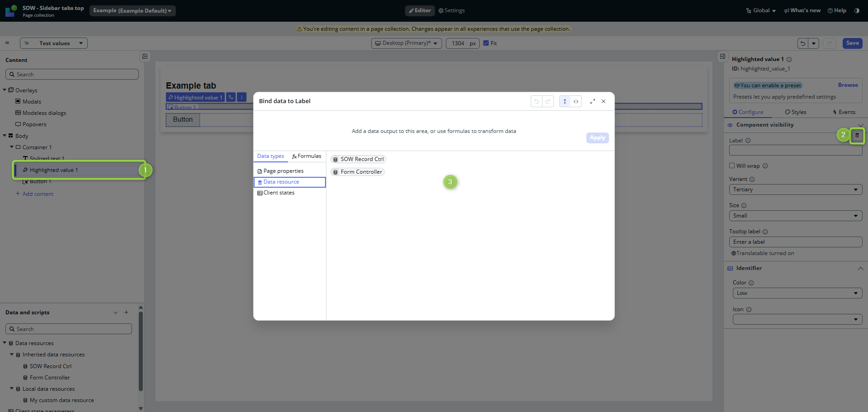The image size is (868, 412).
Task: Click undo icon in Bind data dialog
Action: (x=537, y=101)
